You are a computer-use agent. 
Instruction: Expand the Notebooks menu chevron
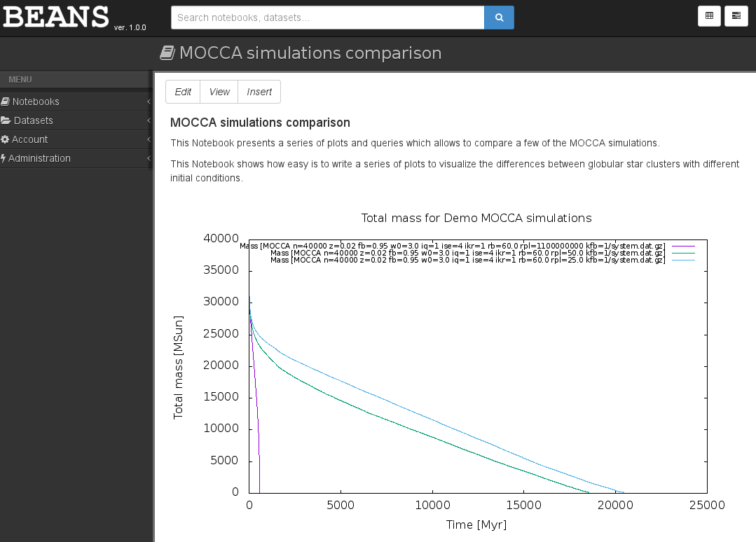click(149, 102)
